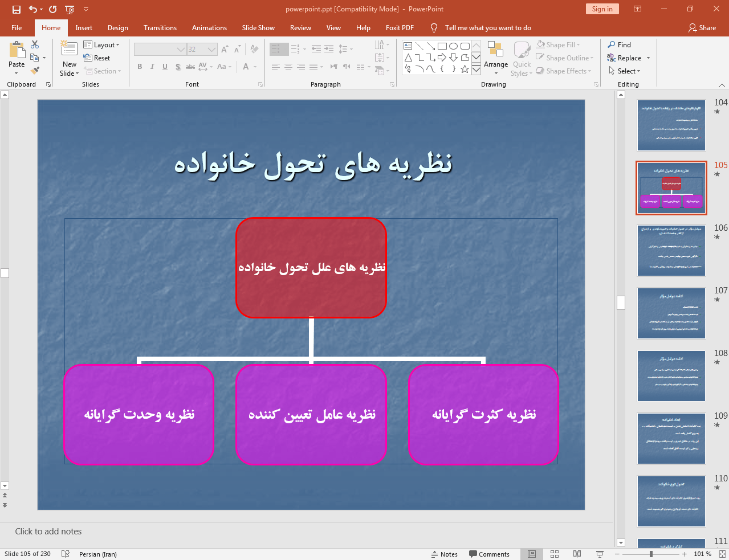The image size is (729, 560).
Task: Expand Shape Effects dropdown
Action: tap(563, 71)
